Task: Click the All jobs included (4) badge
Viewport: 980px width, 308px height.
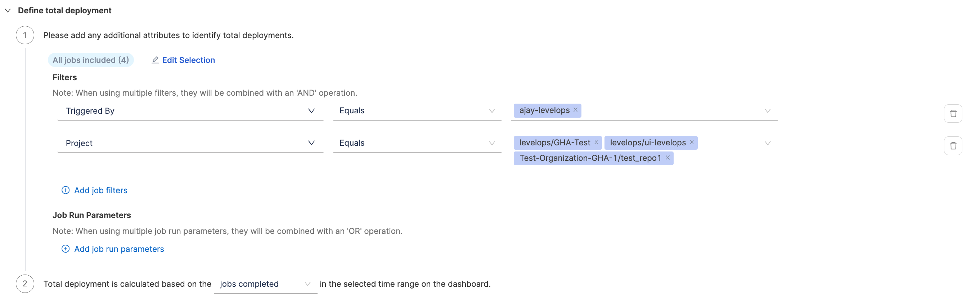Action: [90, 60]
